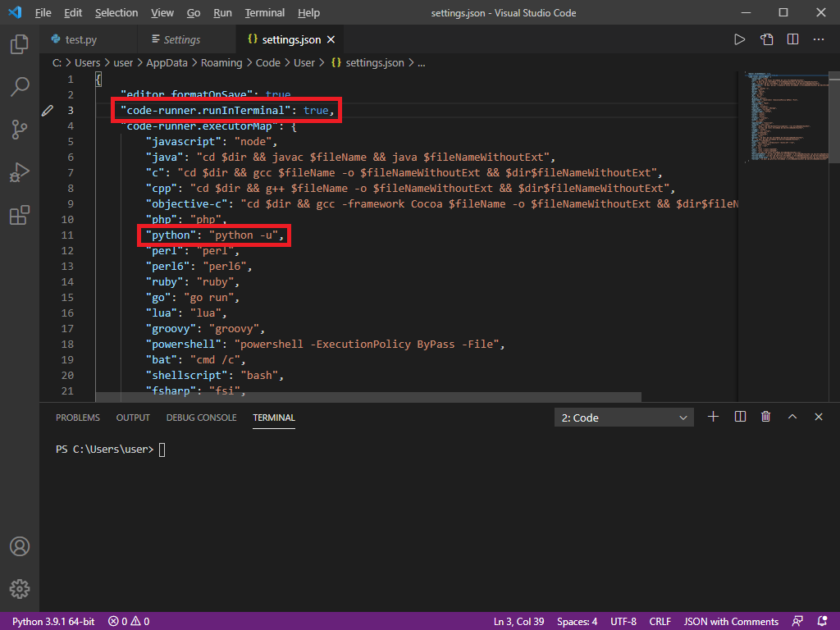This screenshot has width=840, height=630.
Task: Click UTF-8 encoding in status bar
Action: [x=623, y=622]
